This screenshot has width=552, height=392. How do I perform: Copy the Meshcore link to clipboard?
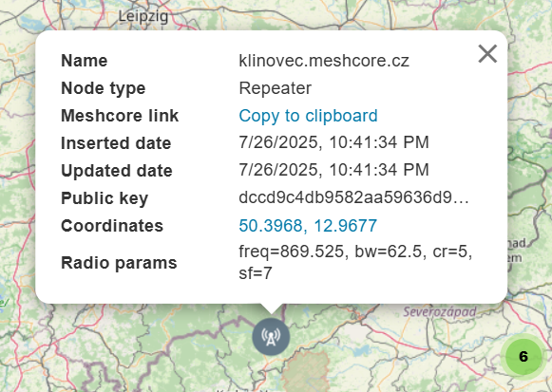(308, 116)
